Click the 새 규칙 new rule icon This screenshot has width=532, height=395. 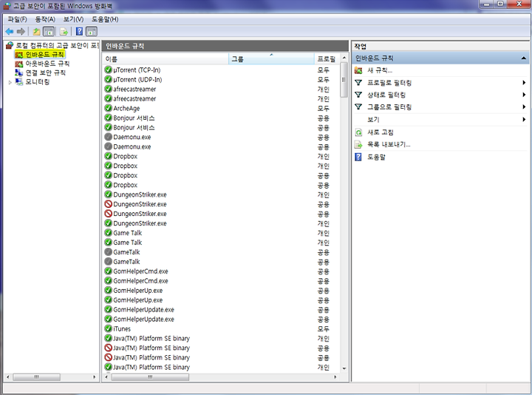[x=358, y=70]
